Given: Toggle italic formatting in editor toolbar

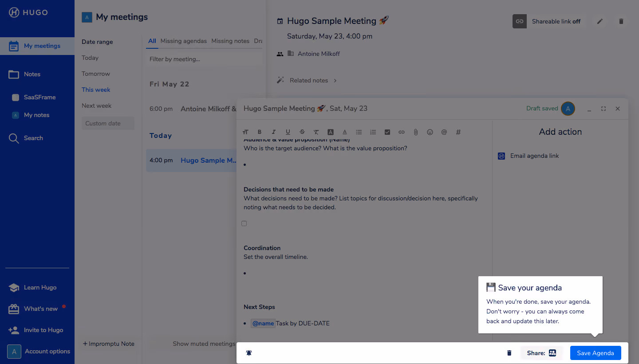Looking at the screenshot, I should 274,132.
